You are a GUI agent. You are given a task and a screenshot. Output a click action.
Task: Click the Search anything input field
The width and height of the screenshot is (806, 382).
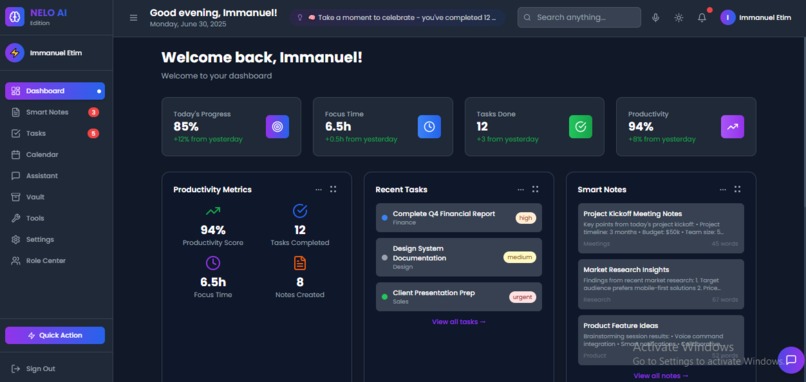pyautogui.click(x=579, y=17)
